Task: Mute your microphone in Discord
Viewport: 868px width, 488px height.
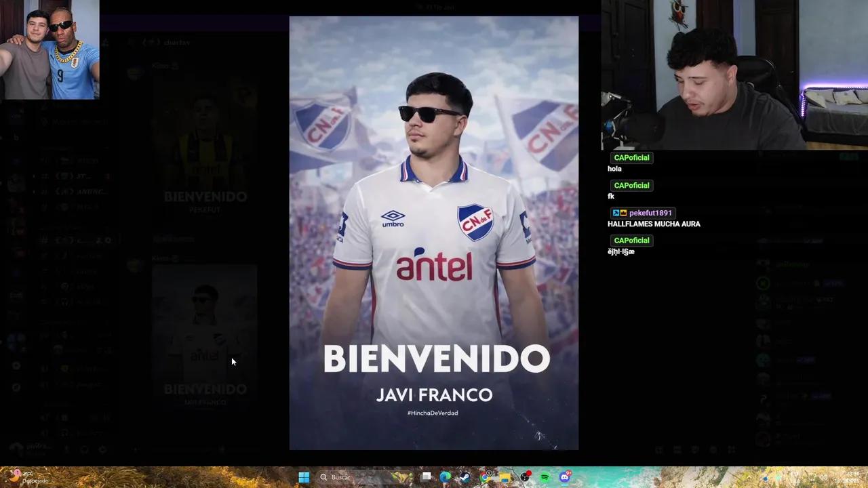Action: (66, 449)
